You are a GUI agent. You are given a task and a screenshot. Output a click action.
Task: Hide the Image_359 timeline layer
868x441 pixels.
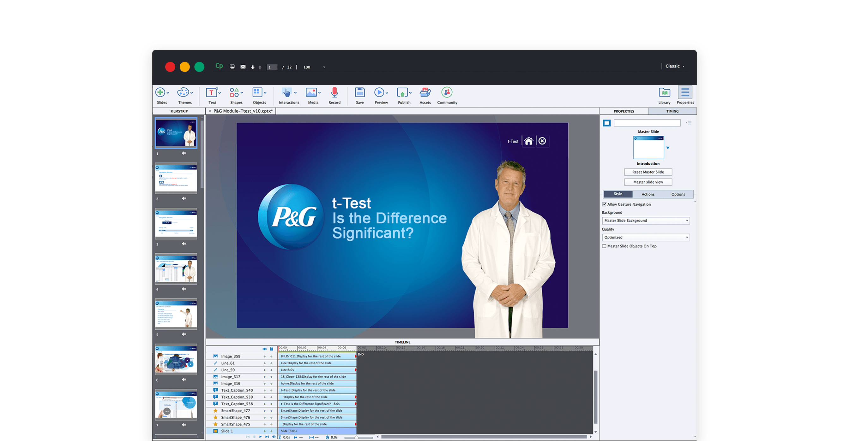pos(265,356)
